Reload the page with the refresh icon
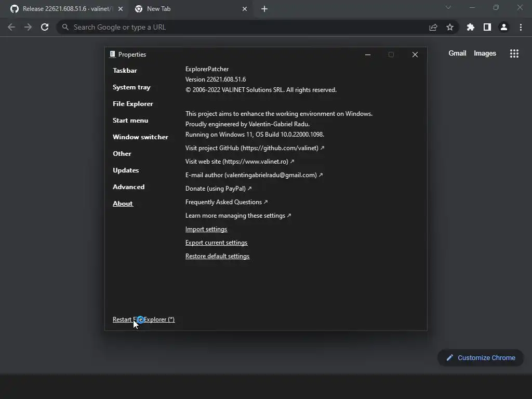 coord(45,27)
